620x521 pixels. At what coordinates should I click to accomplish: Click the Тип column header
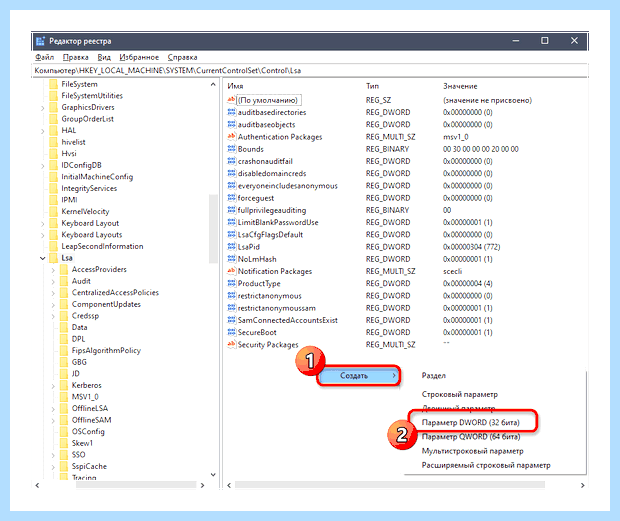pyautogui.click(x=372, y=86)
